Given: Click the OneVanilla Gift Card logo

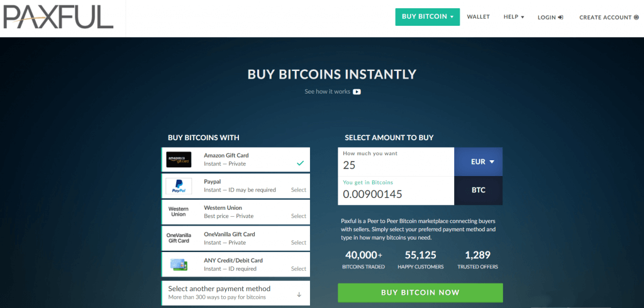Looking at the screenshot, I should 179,238.
